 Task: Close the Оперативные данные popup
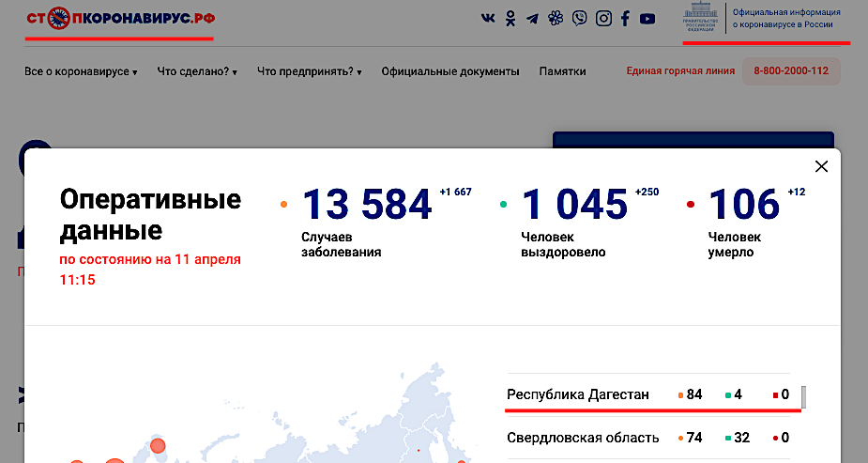click(821, 166)
